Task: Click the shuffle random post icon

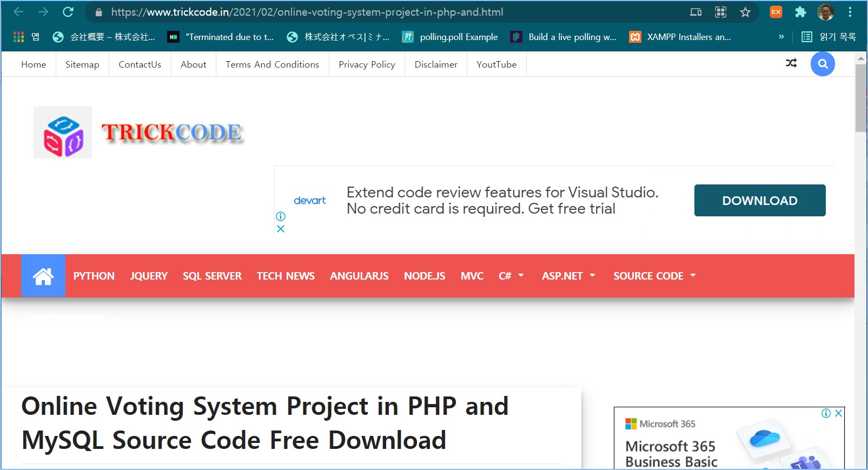Action: pos(791,63)
